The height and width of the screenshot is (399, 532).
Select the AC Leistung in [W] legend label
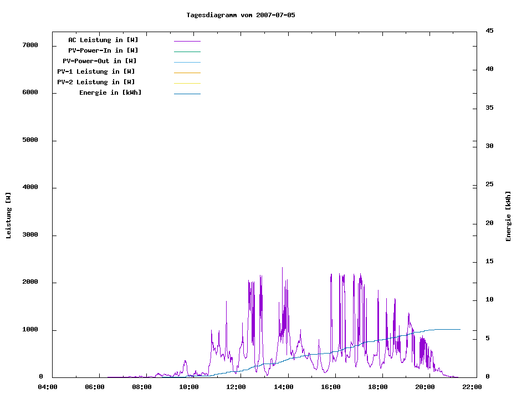pyautogui.click(x=103, y=40)
